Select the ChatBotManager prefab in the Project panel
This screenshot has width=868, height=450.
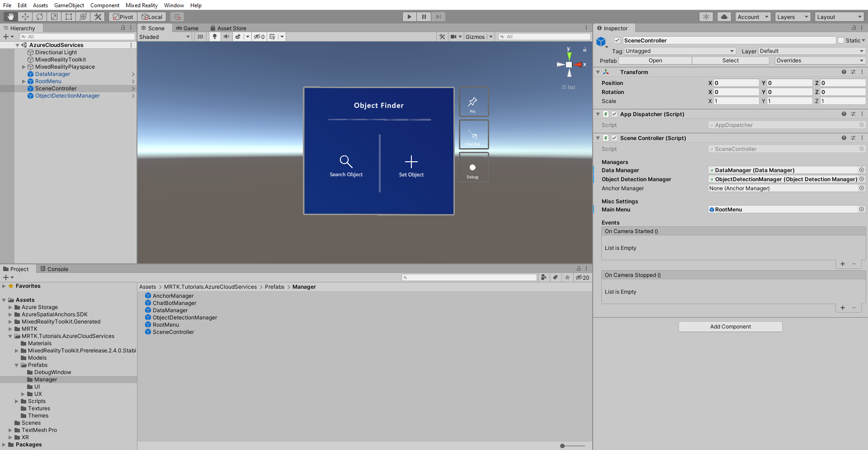(174, 303)
